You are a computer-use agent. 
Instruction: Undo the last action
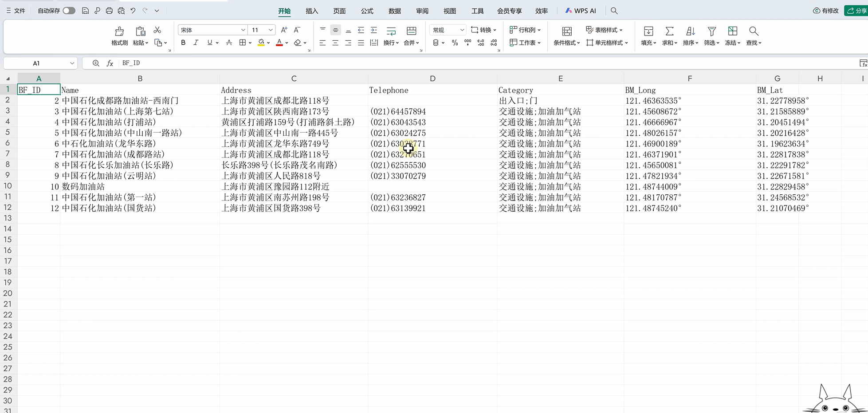coord(133,11)
